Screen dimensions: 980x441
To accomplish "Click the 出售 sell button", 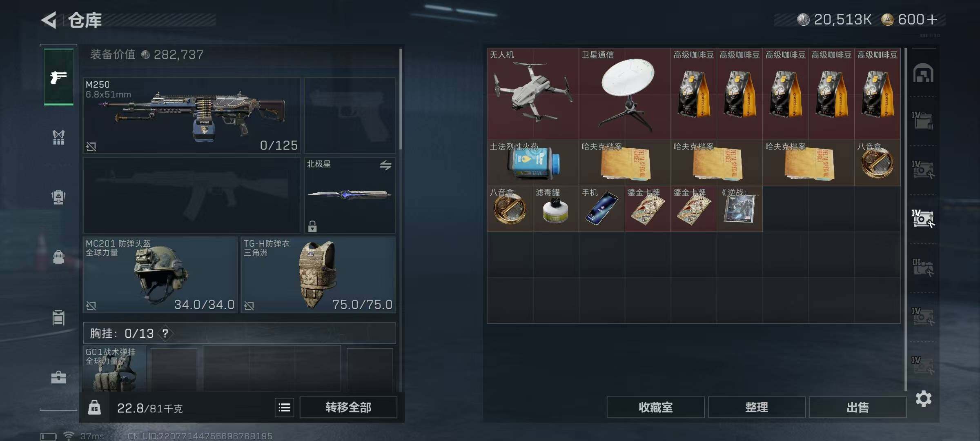I will pos(857,407).
